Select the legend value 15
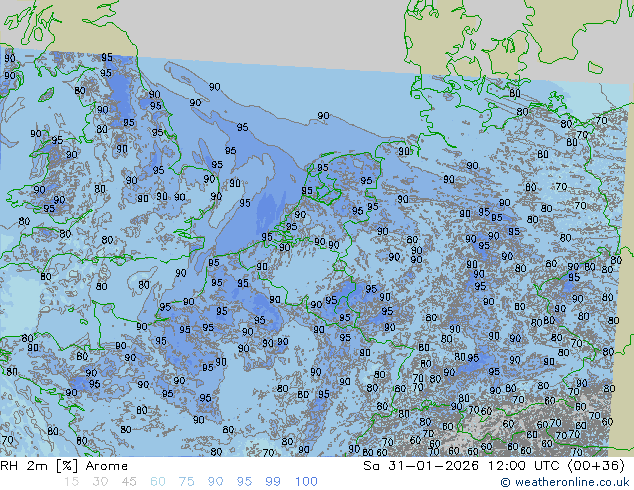The width and height of the screenshot is (634, 490). pos(71,482)
